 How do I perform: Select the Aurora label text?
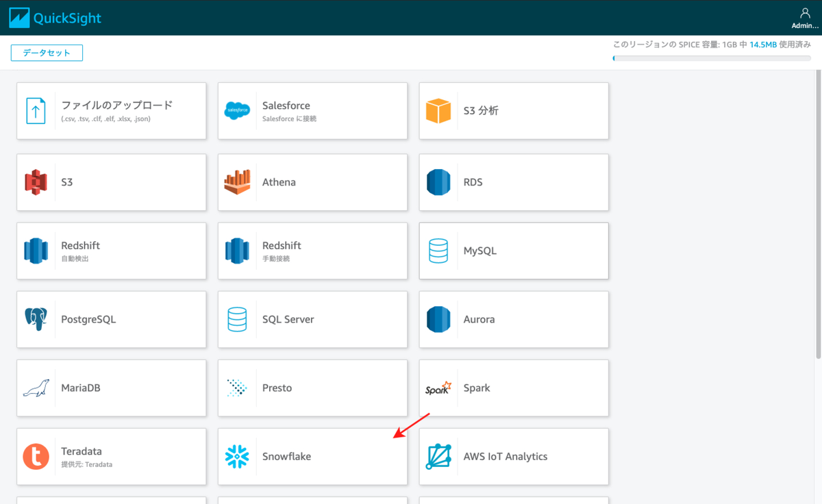coord(479,319)
